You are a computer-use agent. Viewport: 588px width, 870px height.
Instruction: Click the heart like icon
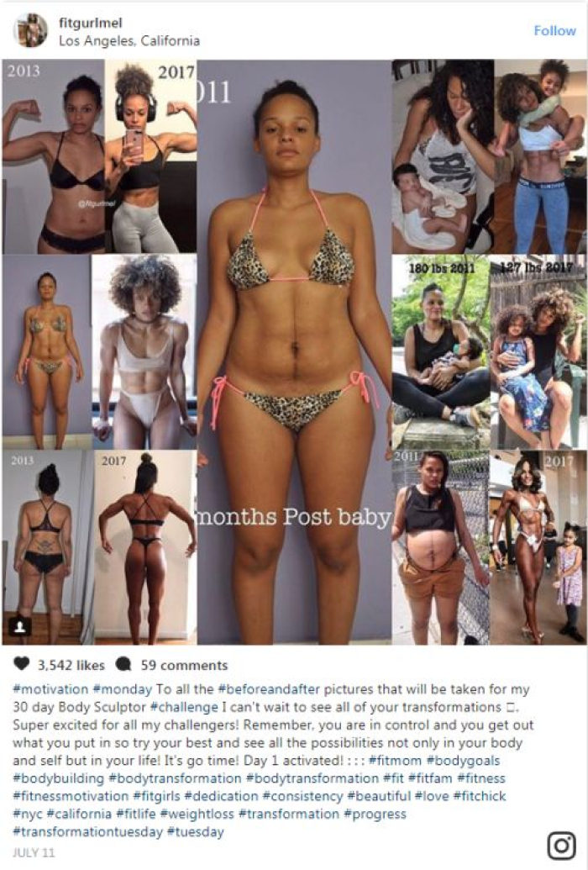click(x=21, y=664)
